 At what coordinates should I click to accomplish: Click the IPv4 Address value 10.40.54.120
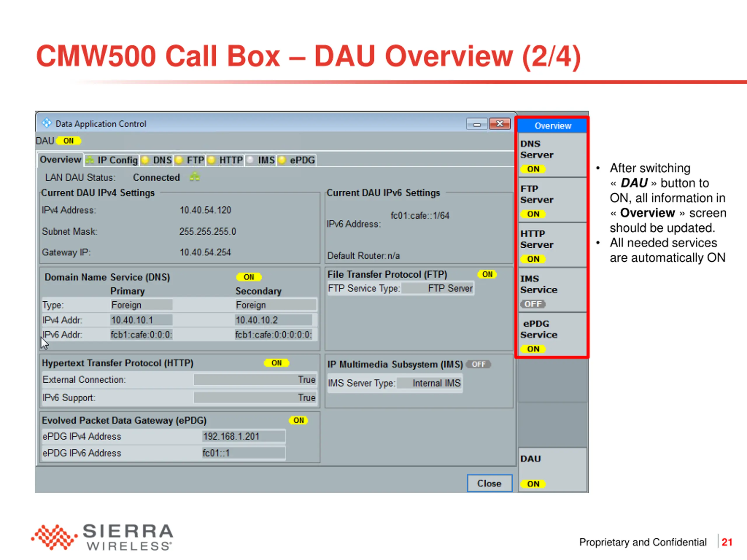point(205,210)
